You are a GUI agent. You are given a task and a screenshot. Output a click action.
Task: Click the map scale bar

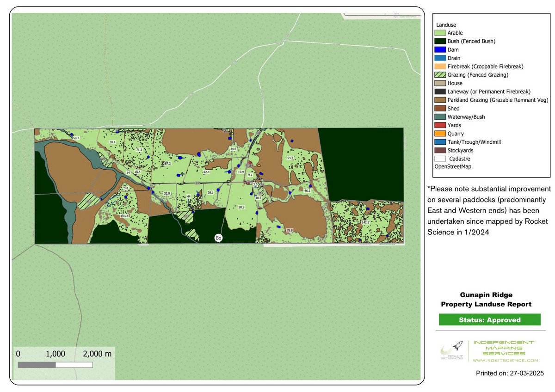click(x=55, y=365)
